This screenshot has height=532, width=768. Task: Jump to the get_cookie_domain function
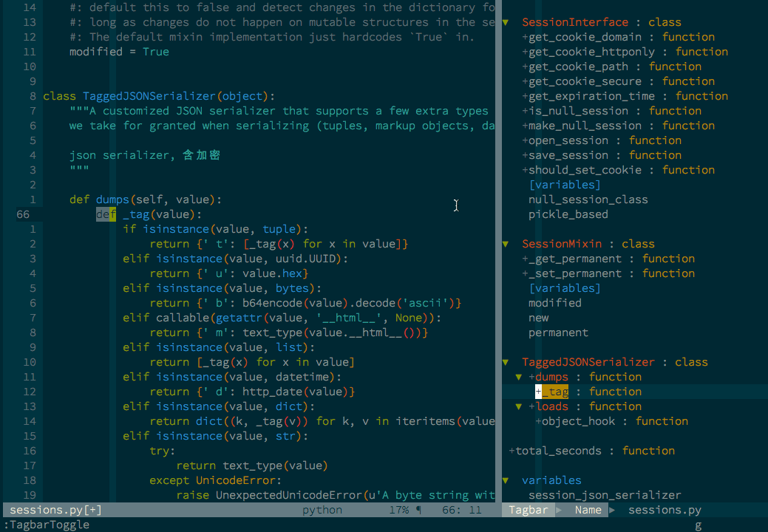569,36
